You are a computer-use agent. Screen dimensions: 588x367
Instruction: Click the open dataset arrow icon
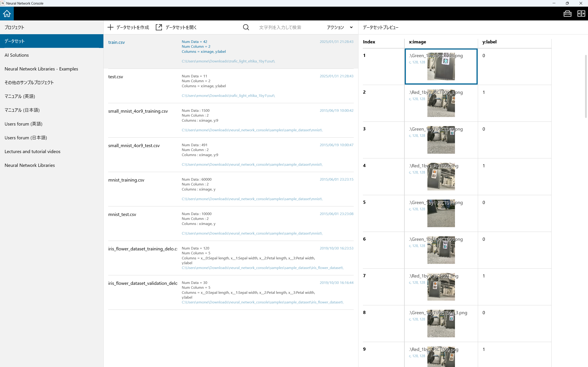(x=159, y=27)
